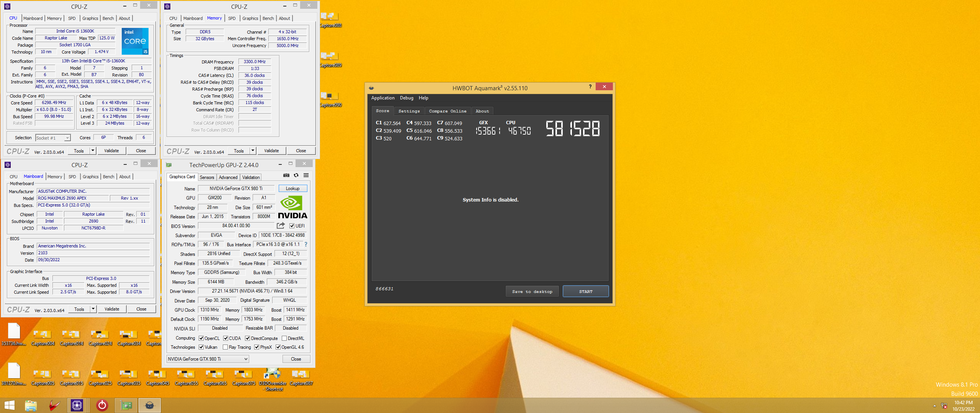Click the Core Speed value 6298.49 MHz
Image resolution: width=980 pixels, height=413 pixels.
[x=54, y=103]
